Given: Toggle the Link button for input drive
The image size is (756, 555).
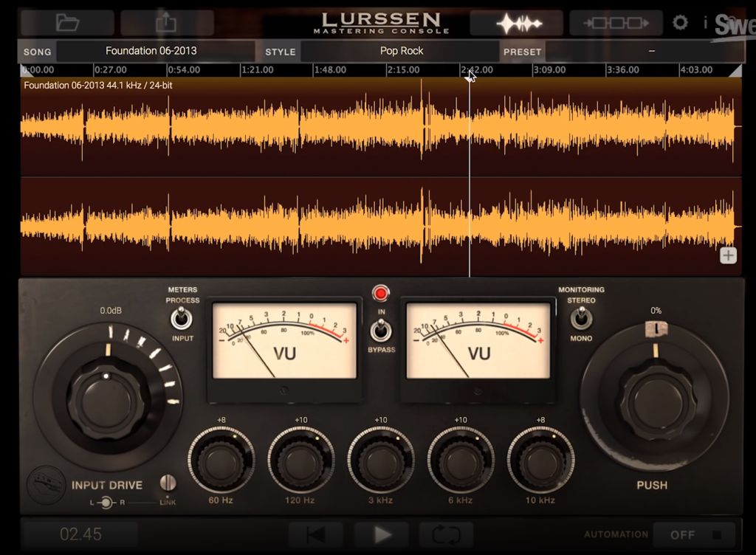Looking at the screenshot, I should click(x=168, y=483).
